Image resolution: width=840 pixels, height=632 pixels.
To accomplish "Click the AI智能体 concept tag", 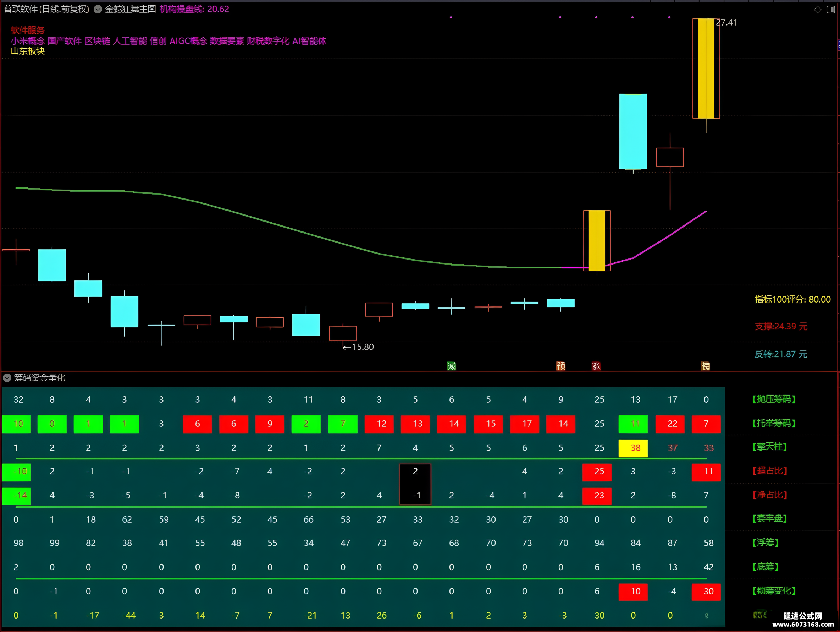I will (x=309, y=41).
